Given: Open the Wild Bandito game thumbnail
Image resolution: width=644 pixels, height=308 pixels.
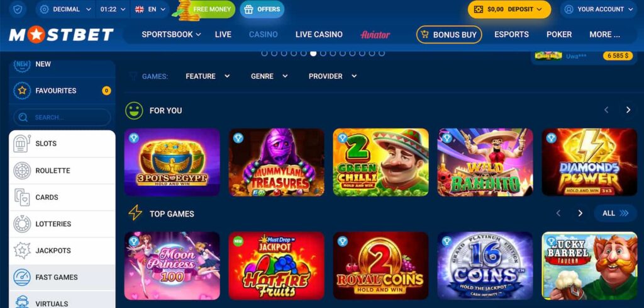Looking at the screenshot, I should (x=485, y=162).
